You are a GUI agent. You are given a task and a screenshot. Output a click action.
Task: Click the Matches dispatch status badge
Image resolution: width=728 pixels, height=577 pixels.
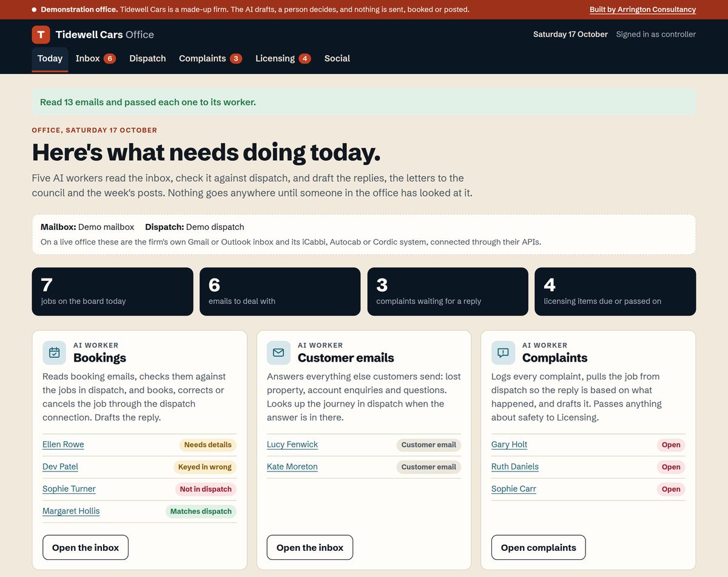tap(201, 511)
